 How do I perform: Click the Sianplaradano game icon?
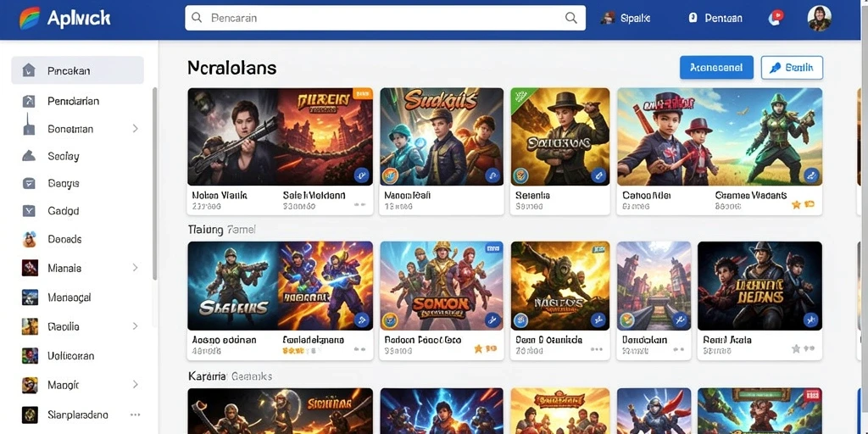click(30, 415)
